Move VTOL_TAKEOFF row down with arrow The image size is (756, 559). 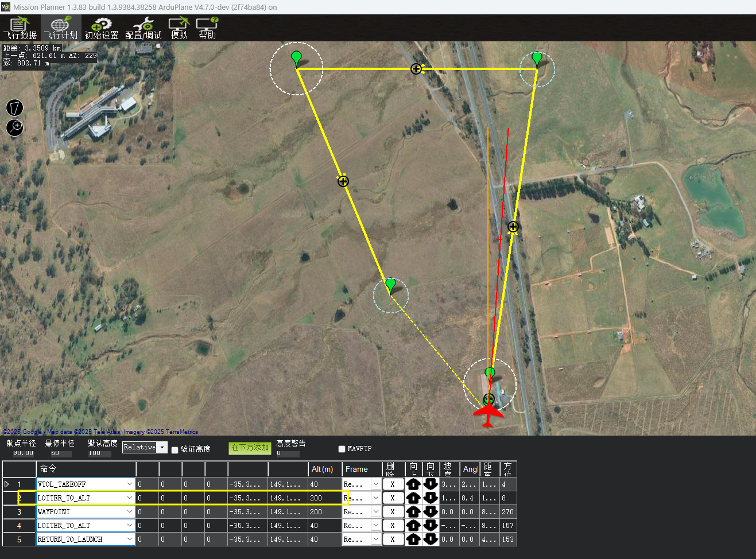431,484
